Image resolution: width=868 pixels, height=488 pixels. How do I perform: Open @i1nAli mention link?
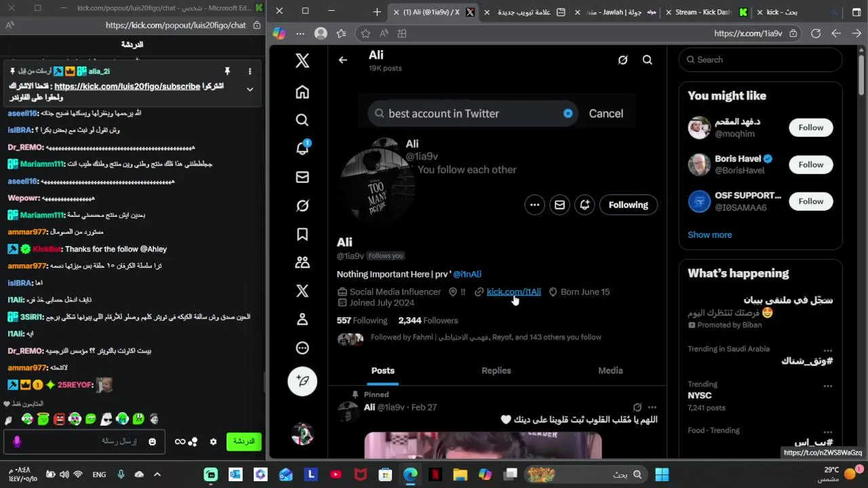pyautogui.click(x=467, y=274)
